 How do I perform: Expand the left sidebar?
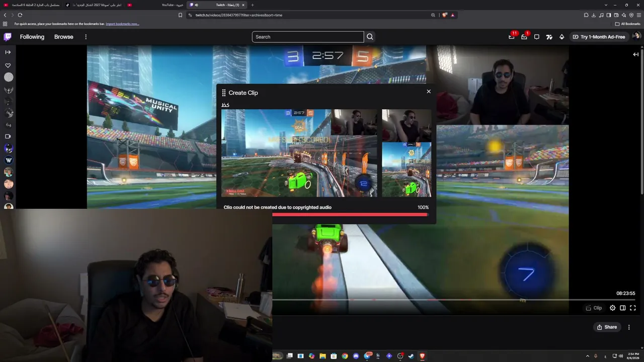8,52
